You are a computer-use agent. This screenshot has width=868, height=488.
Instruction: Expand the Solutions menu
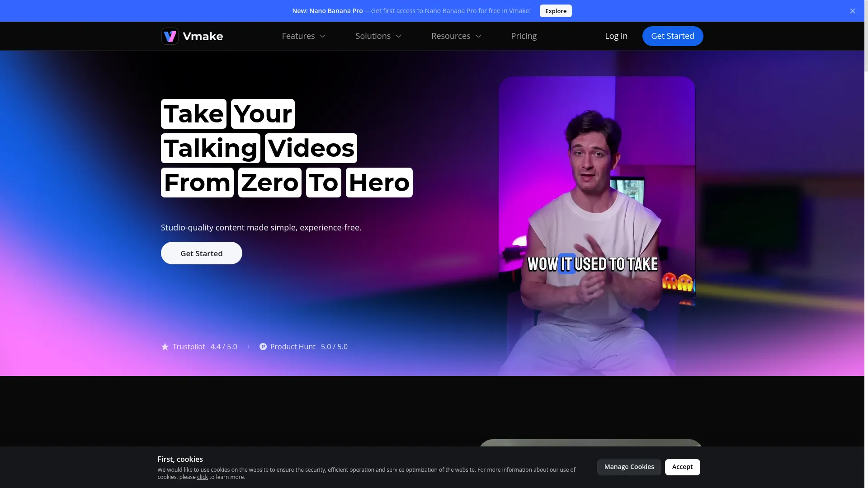click(x=378, y=36)
